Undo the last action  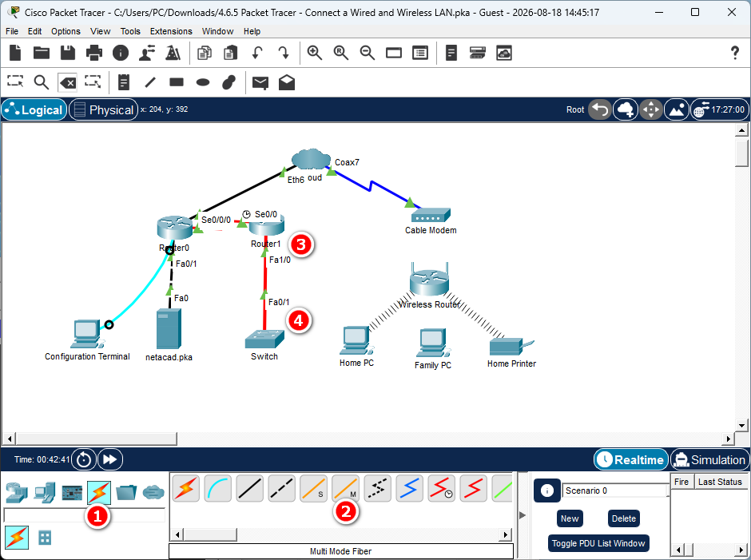point(257,53)
